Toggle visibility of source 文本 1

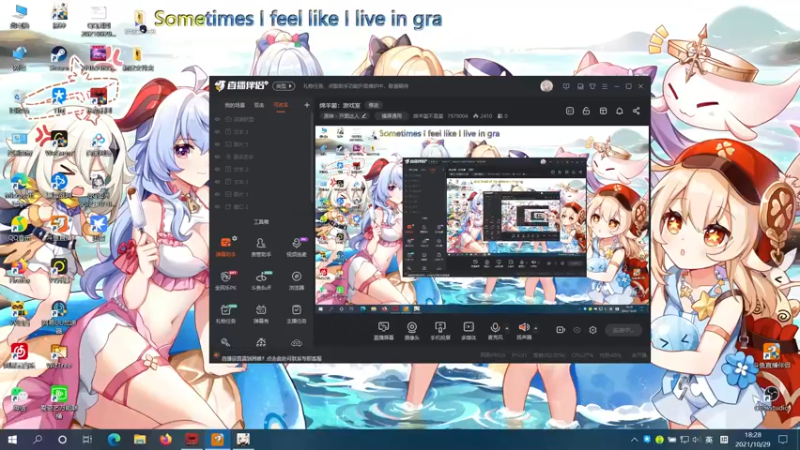217,182
